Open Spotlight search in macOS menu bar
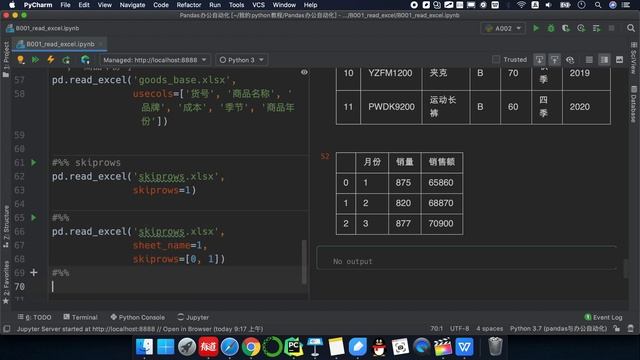Viewport: 640px width, 360px height. [598, 5]
